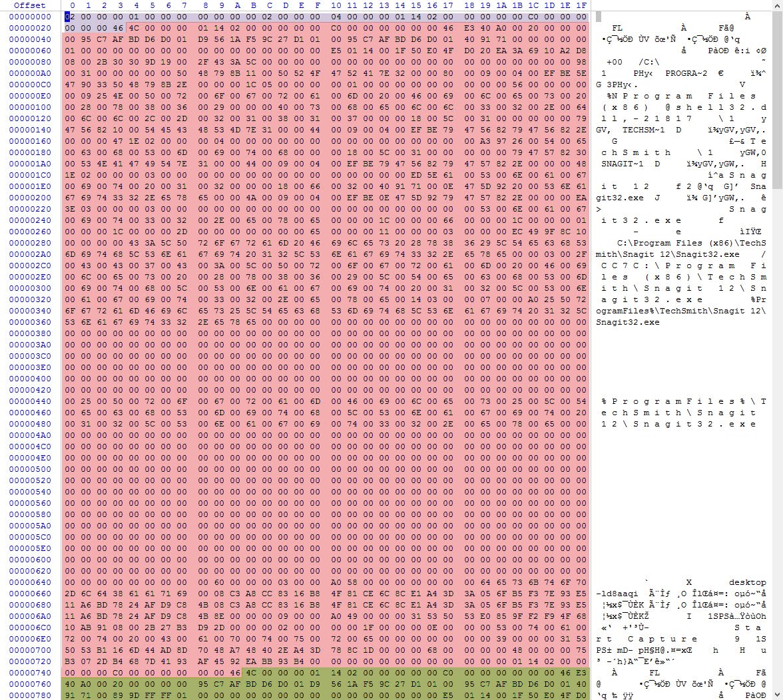Screen dimensions: 783x700
Task: Click the vertical scrollbar thumb
Action: [x=778, y=100]
